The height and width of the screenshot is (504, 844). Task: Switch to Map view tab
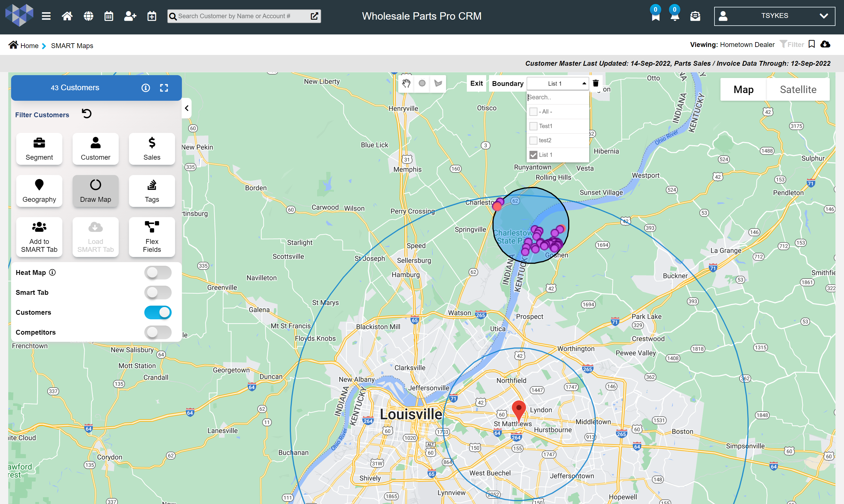pyautogui.click(x=744, y=89)
